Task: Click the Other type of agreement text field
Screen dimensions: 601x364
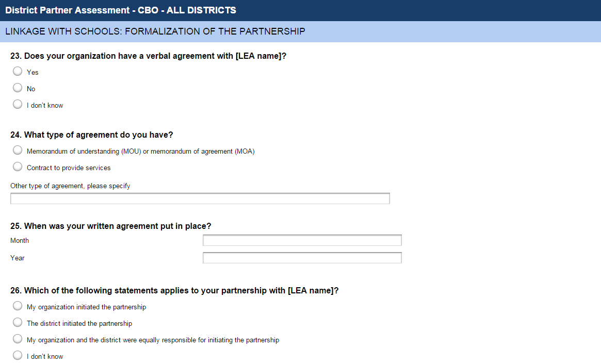Action: (200, 198)
